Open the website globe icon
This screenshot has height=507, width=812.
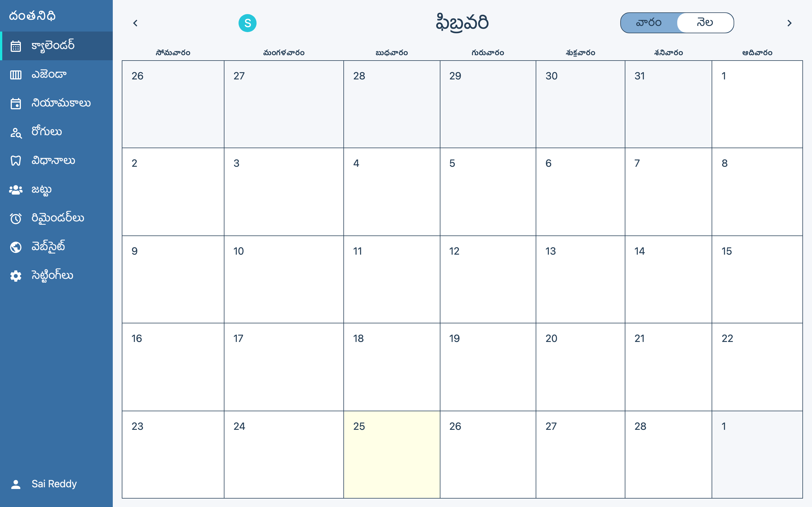(x=16, y=247)
